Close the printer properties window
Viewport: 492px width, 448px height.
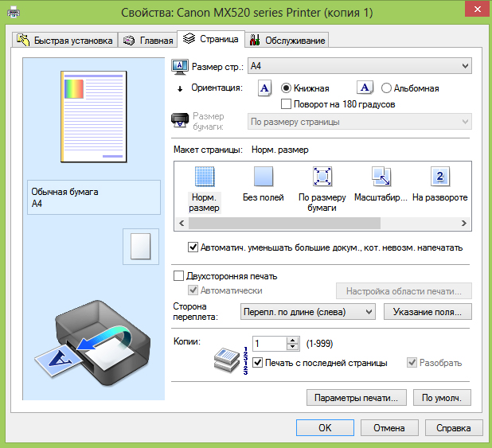tap(478, 9)
